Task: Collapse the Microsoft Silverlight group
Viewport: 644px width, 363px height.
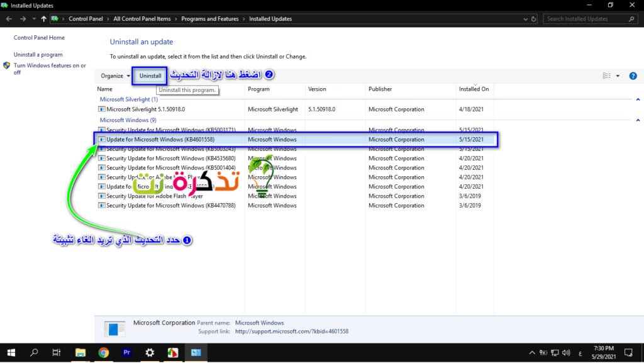Action: (638, 99)
